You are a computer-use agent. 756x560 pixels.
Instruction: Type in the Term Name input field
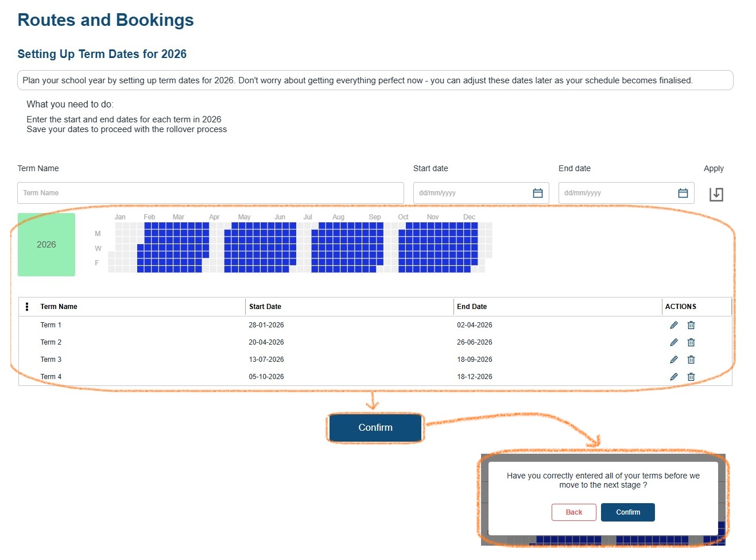210,193
